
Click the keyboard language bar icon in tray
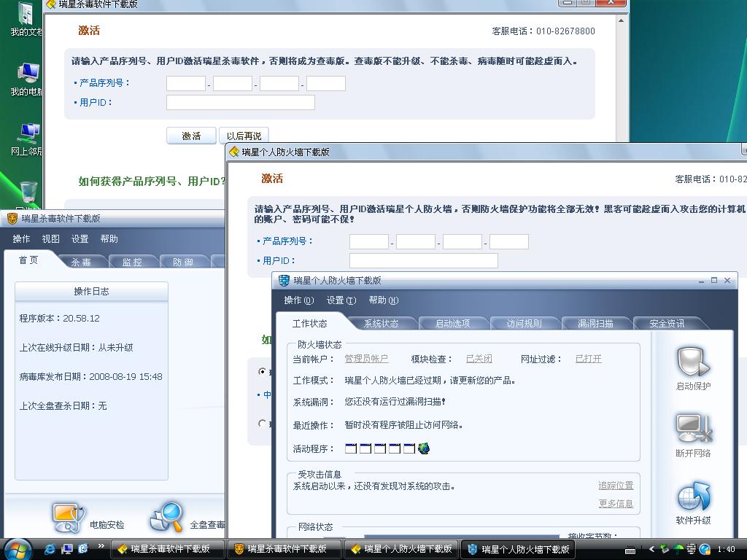click(630, 551)
